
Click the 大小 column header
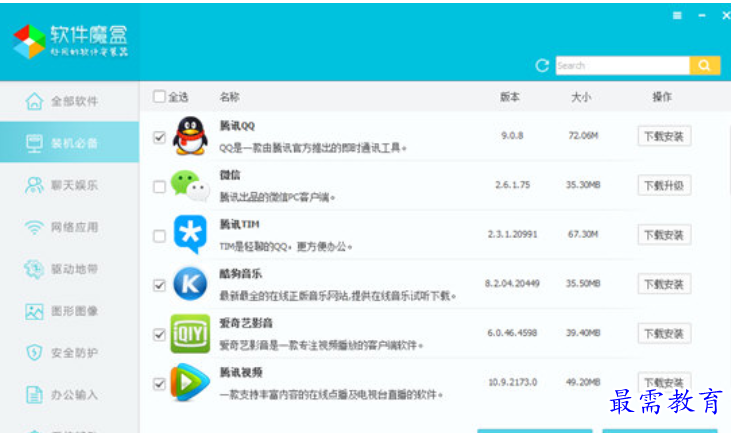[x=581, y=97]
